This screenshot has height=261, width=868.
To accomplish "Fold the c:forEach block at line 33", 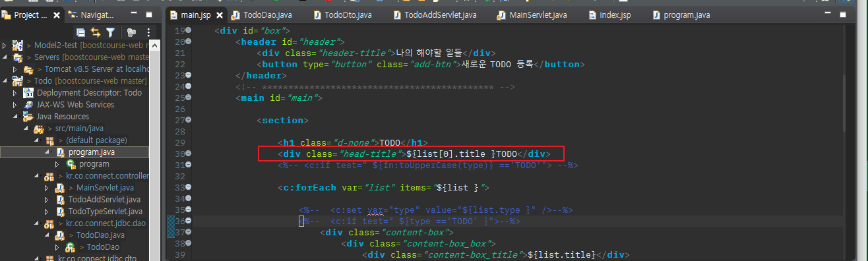I will (x=189, y=188).
